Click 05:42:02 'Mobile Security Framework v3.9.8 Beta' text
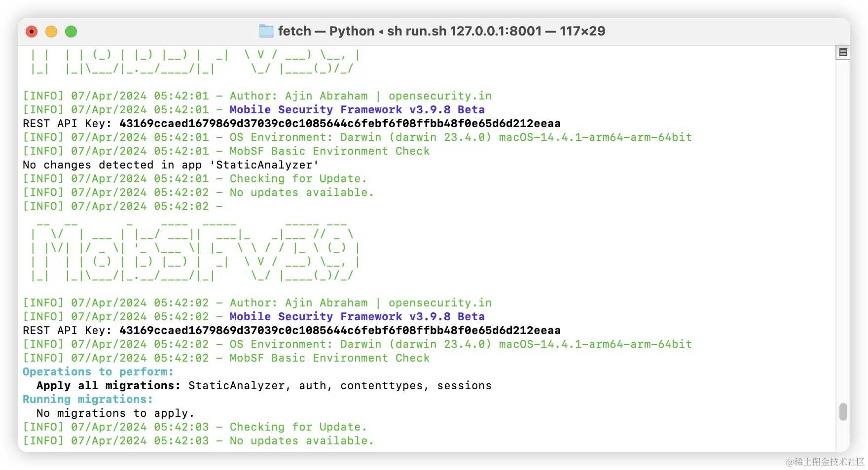868x470 pixels. (357, 316)
